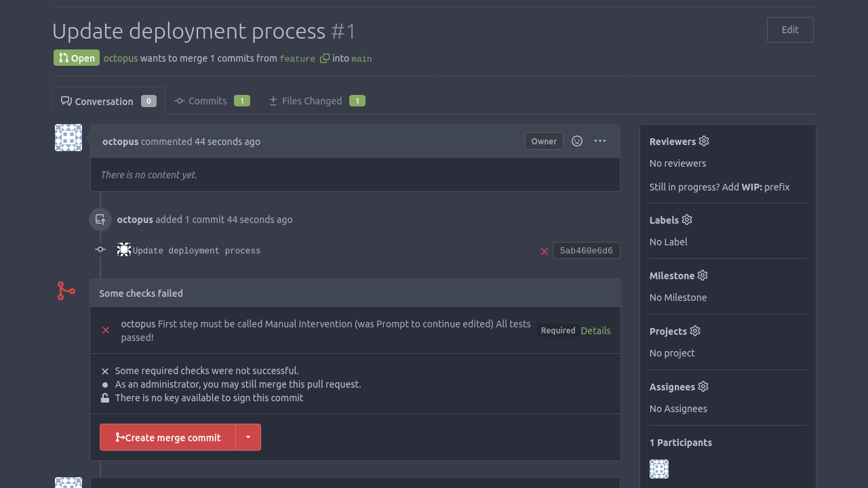Screen dimensions: 868x488
Task: Click Create merge commit
Action: (x=167, y=437)
